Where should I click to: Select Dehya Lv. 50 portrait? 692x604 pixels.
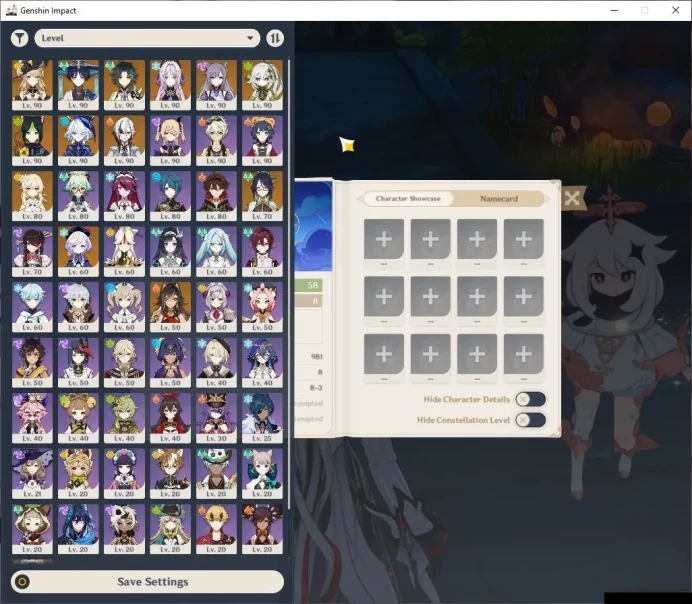pyautogui.click(x=170, y=308)
